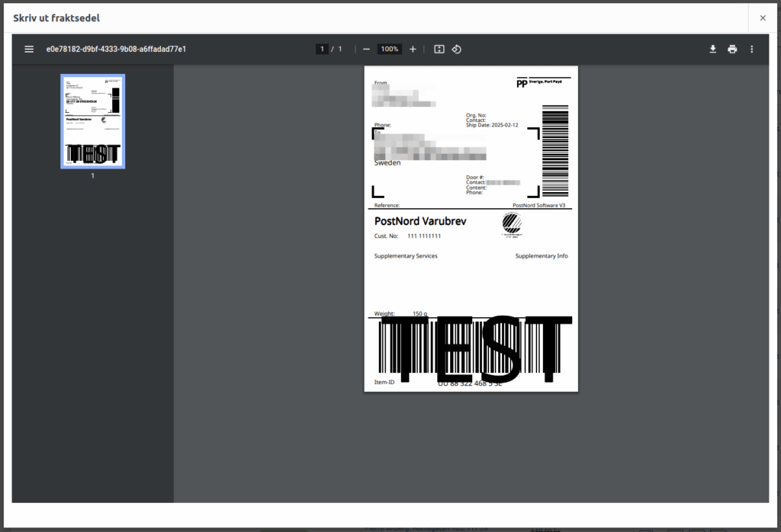The width and height of the screenshot is (781, 532).
Task: Print the shipping label PDF
Action: (732, 49)
